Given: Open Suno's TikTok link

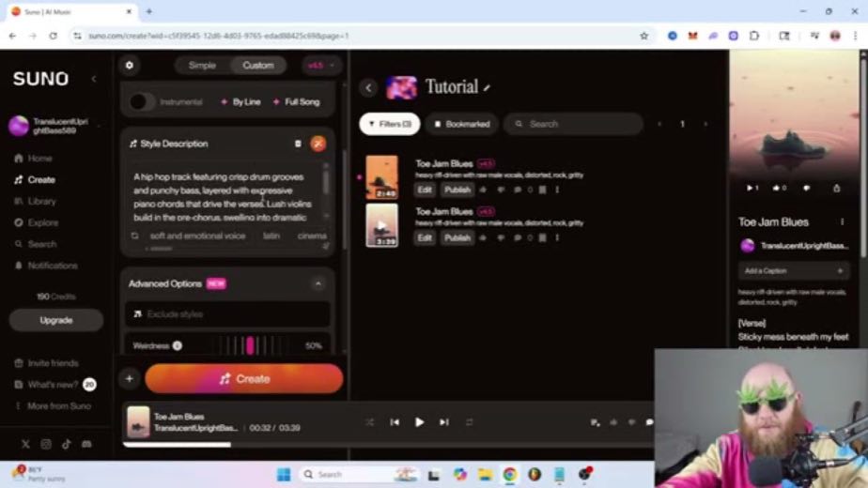Looking at the screenshot, I should [x=67, y=444].
